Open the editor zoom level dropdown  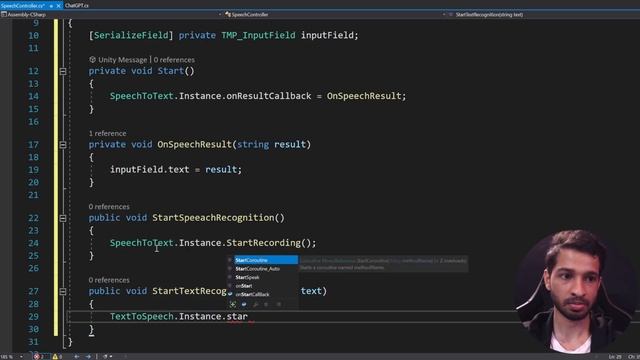[x=12, y=357]
